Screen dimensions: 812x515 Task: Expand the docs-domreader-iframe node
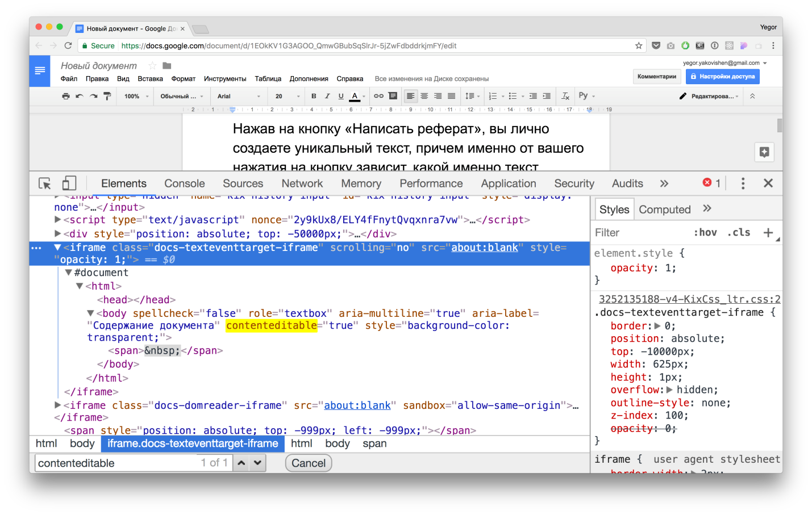tap(57, 405)
